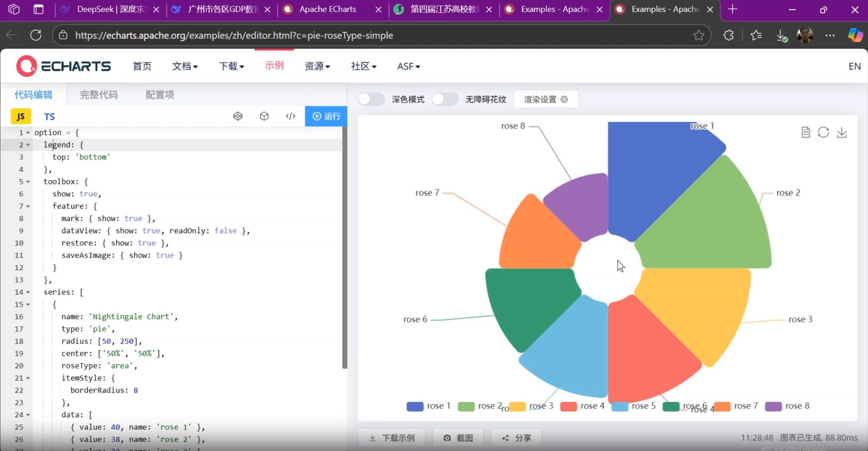Toggle the 无障碍花纹 pattern switch
Screen dimensions: 868x451
(445, 99)
